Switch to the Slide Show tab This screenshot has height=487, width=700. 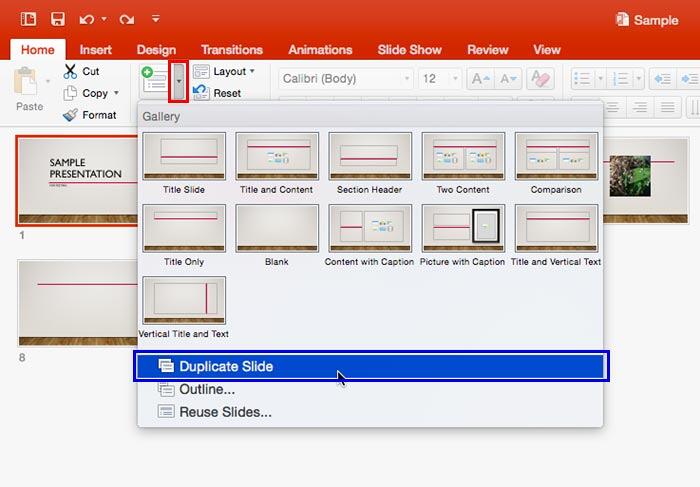[x=409, y=50]
